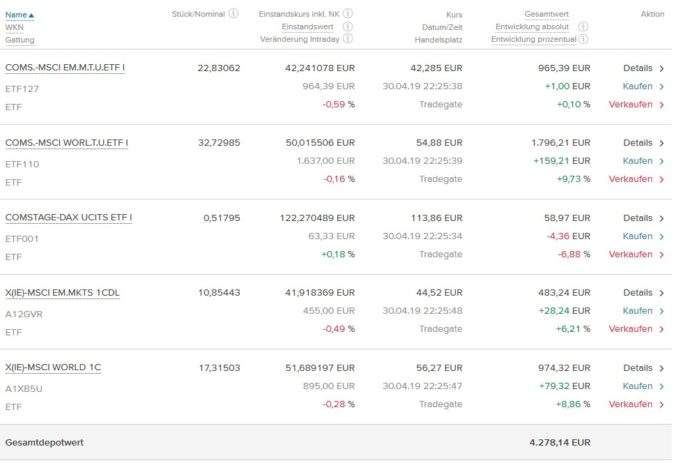Select quantity 17,31503

click(x=219, y=368)
